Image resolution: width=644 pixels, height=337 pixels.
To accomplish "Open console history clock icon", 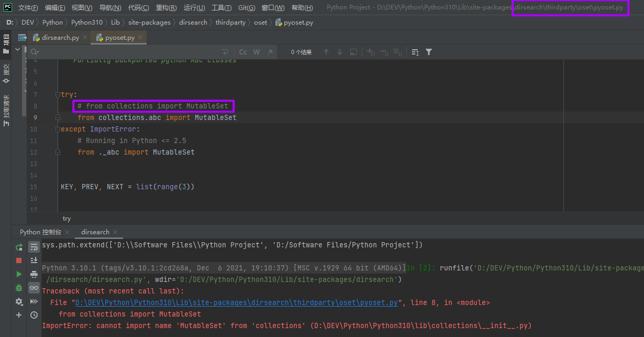I will [x=34, y=315].
